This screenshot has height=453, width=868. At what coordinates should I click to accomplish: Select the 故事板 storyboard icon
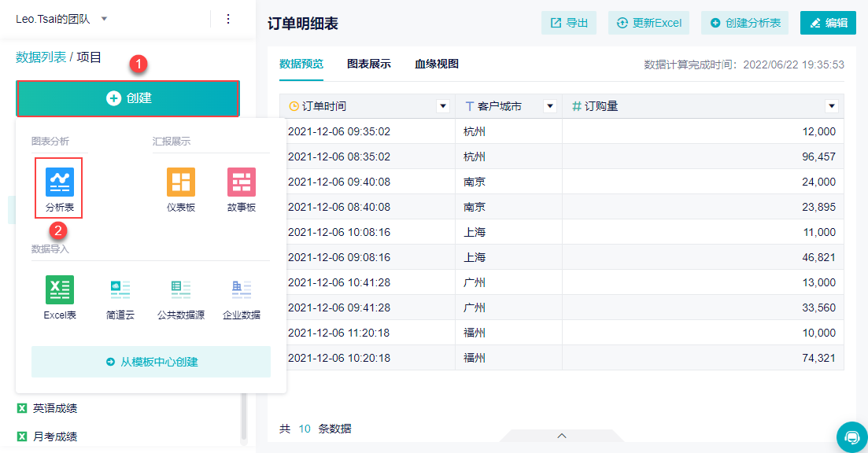(x=242, y=182)
